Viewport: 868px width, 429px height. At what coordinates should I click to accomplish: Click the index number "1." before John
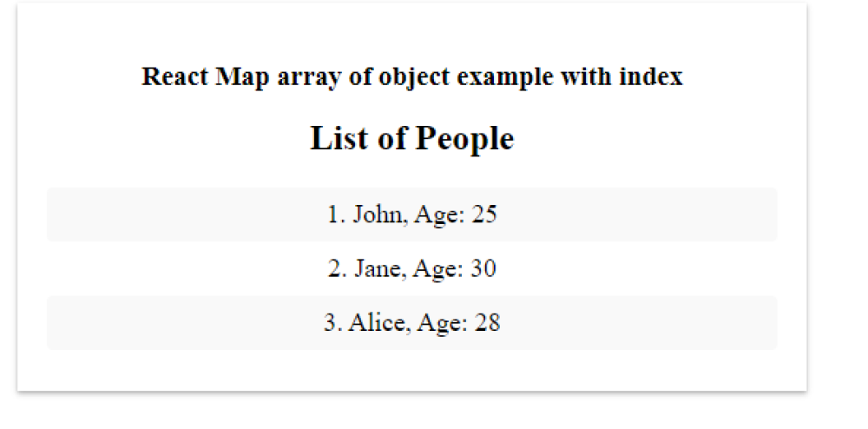pyautogui.click(x=336, y=214)
